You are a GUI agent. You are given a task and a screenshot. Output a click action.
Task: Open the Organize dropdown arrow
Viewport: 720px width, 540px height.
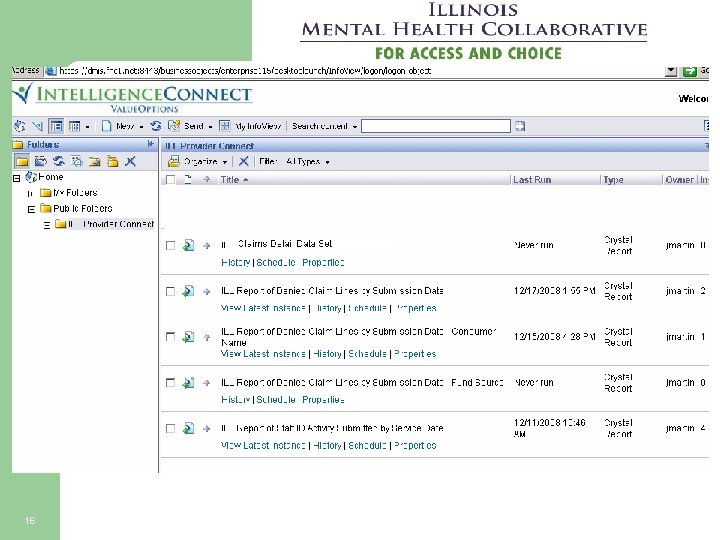[x=225, y=162]
